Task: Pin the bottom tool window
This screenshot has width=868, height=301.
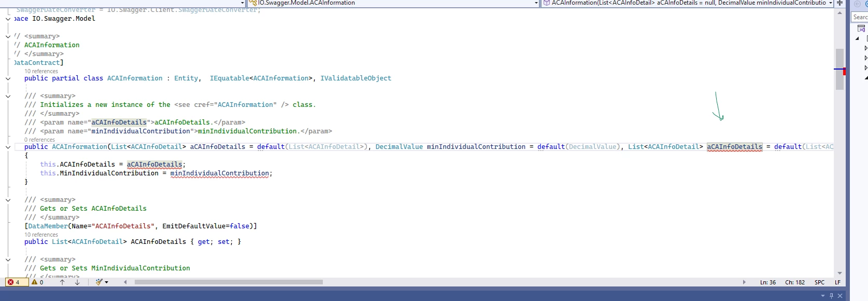Action: (831, 296)
